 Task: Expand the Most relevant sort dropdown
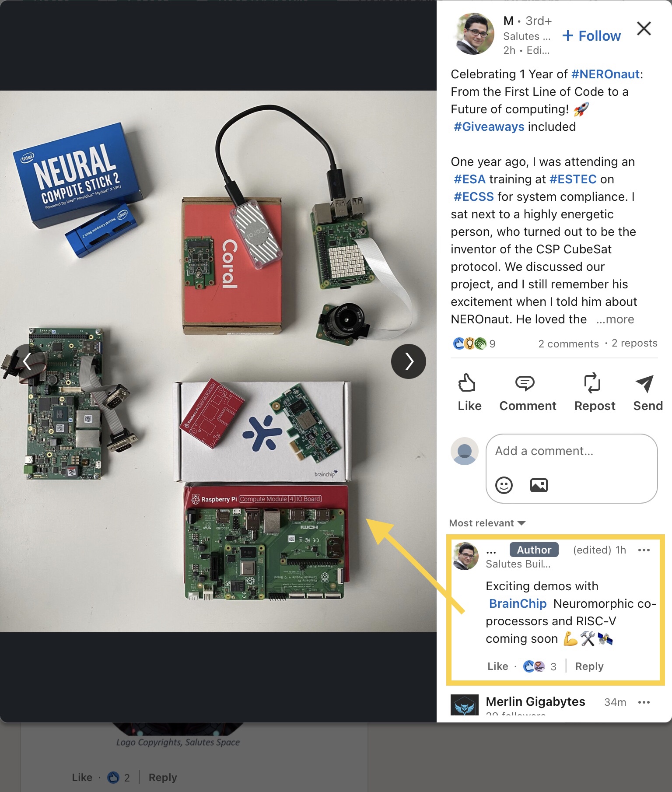[487, 523]
